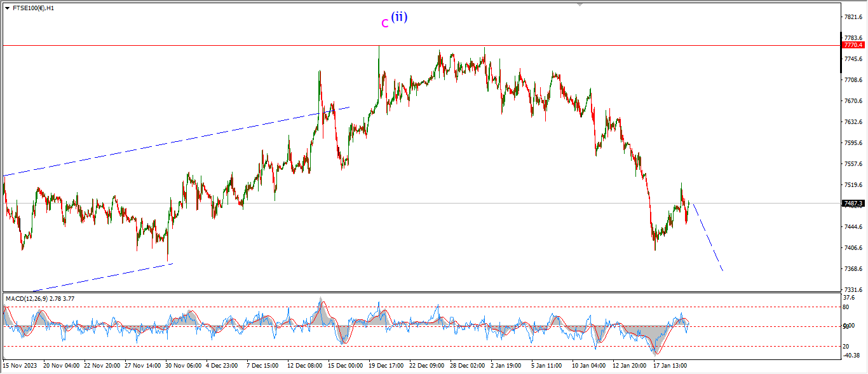The height and width of the screenshot is (374, 868).
Task: Click the gray chart shift triangle marker
Action: pos(579,4)
